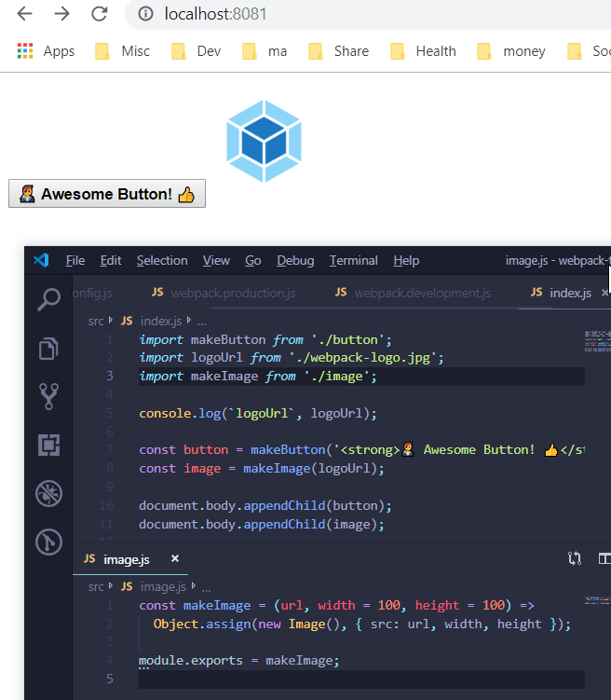Open Apps shortcut in bookmarks bar

(46, 51)
